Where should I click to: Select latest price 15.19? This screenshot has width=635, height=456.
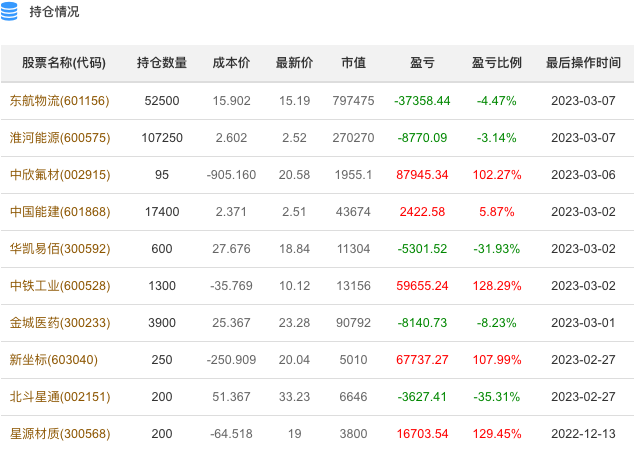[294, 100]
